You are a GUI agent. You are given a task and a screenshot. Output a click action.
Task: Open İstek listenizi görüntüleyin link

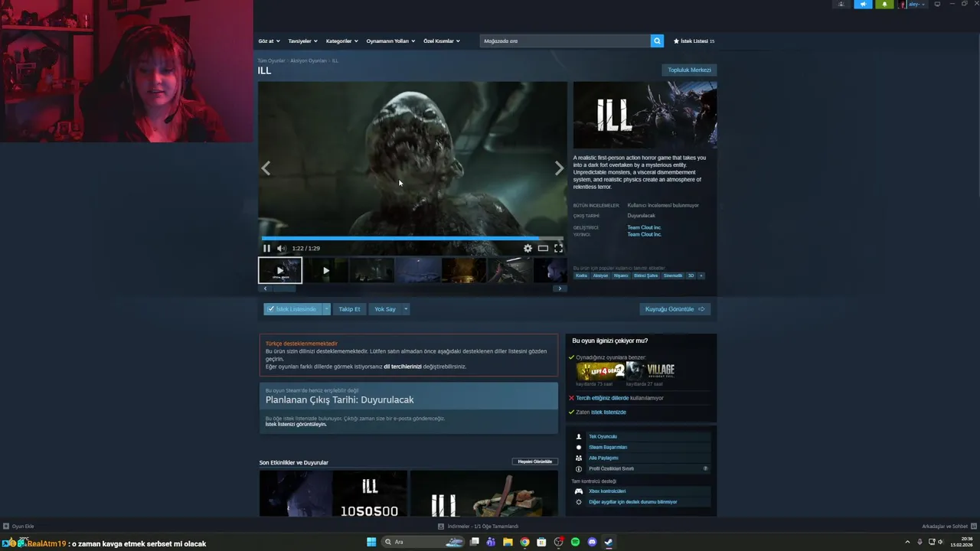coord(296,424)
